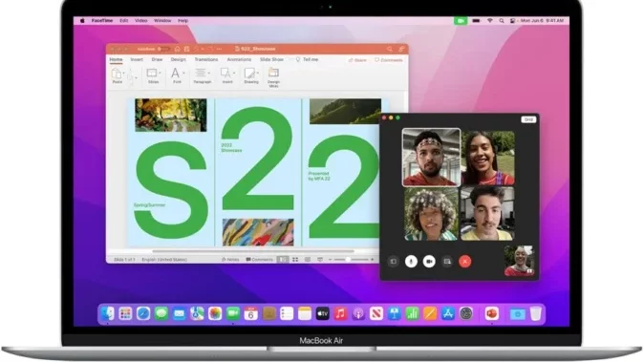Click the Paste icon in ribbon
This screenshot has height=362, width=644.
(x=118, y=74)
